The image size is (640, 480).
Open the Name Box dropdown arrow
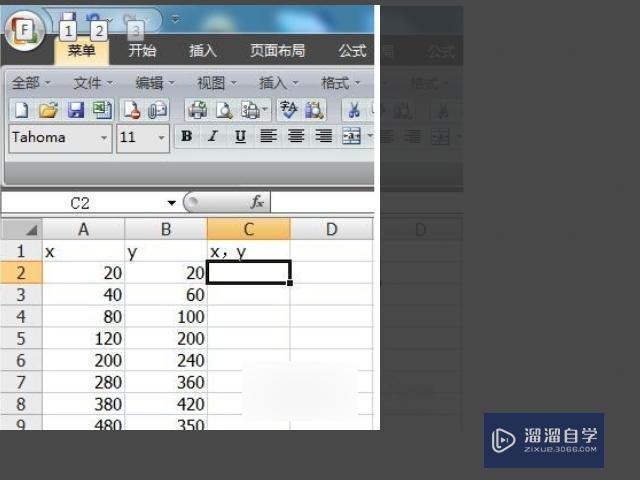click(x=171, y=203)
